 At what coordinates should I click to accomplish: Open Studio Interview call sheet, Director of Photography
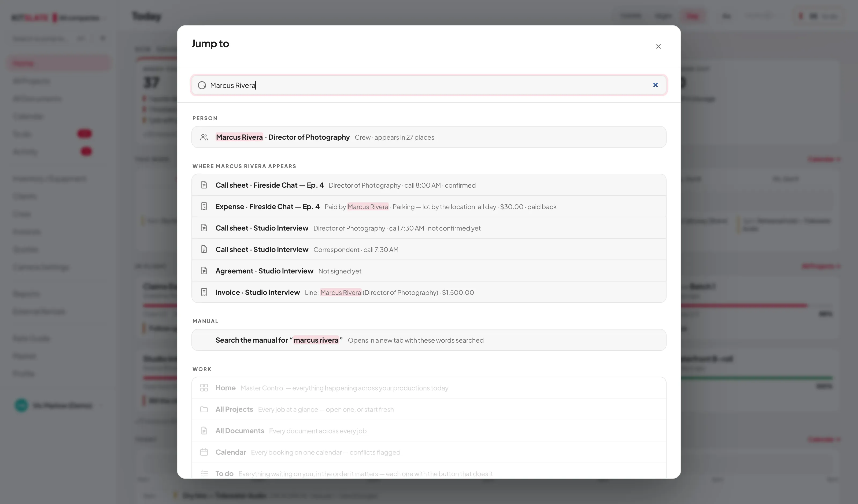(429, 228)
